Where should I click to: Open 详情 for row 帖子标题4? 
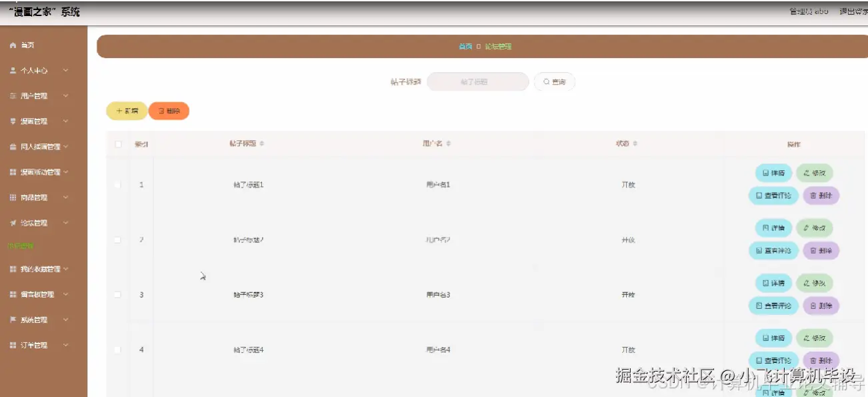773,338
